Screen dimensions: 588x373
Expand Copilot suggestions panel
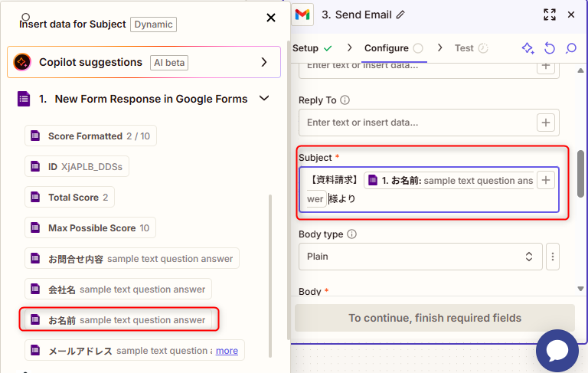[264, 62]
